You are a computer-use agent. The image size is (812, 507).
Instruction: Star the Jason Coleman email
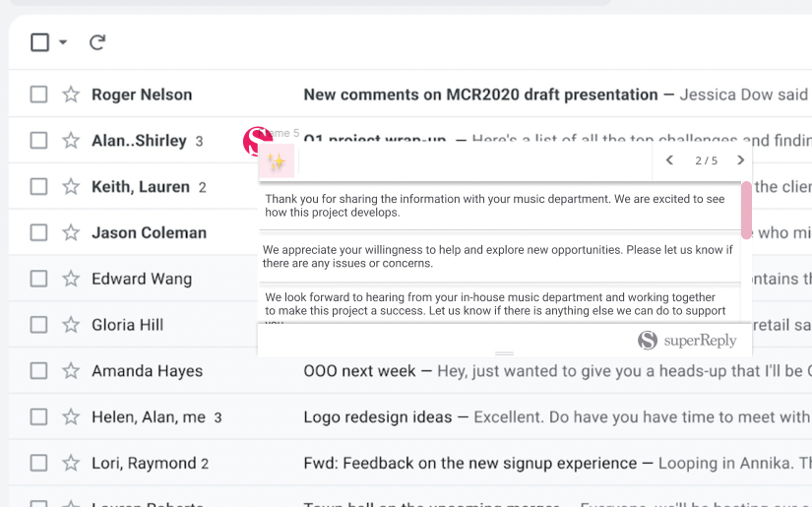pyautogui.click(x=71, y=233)
